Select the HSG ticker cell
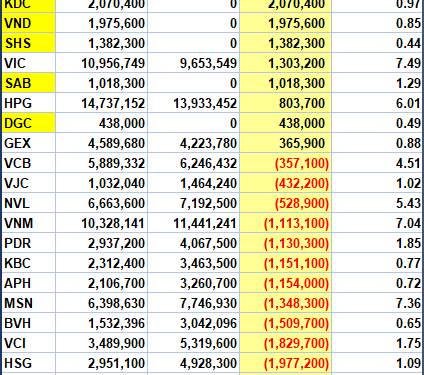 (x=29, y=363)
